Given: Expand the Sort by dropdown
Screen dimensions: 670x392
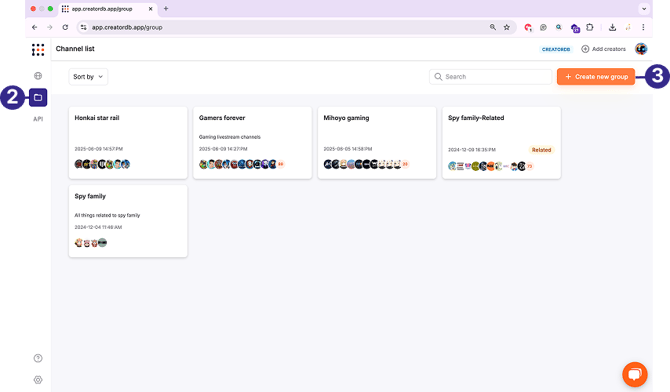Looking at the screenshot, I should pyautogui.click(x=88, y=77).
